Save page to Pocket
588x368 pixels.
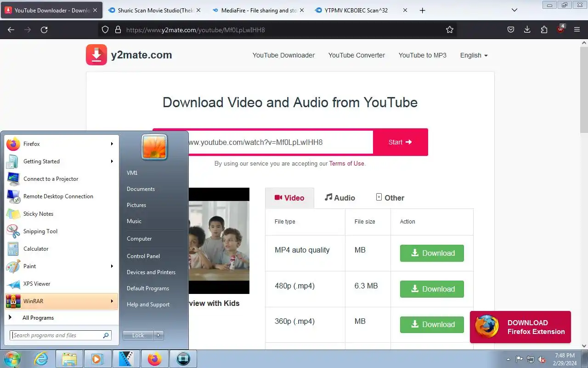511,29
